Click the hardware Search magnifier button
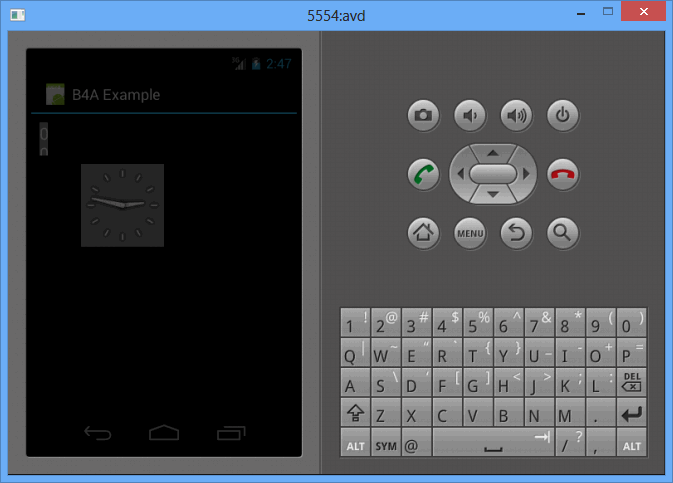The image size is (673, 483). point(563,233)
